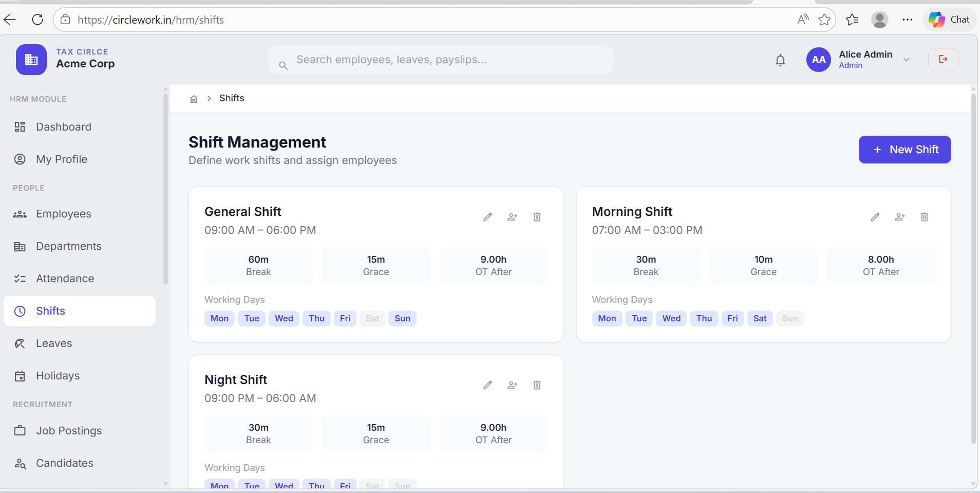This screenshot has width=980, height=493.
Task: Toggle Saturday for General Shift working days
Action: [372, 318]
